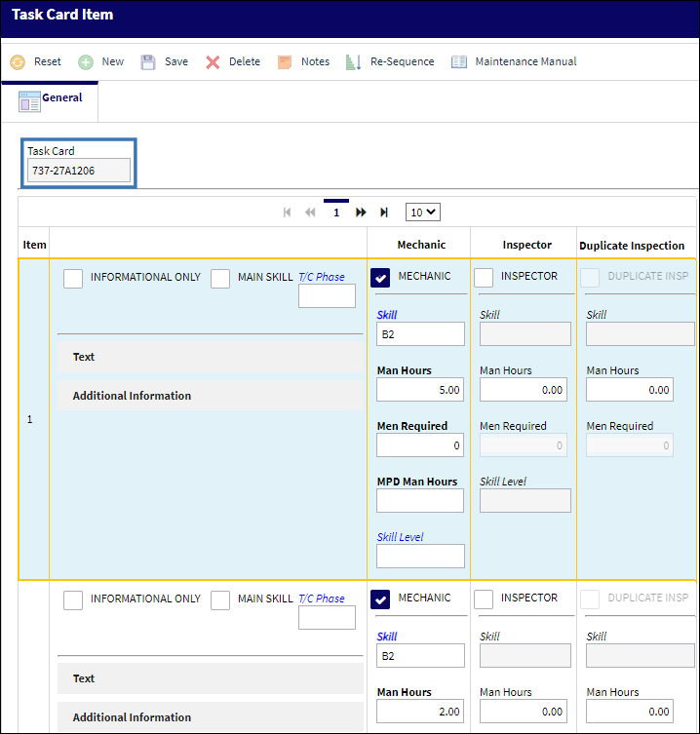
Task: Check INSPECTOR checkbox in second item
Action: (484, 599)
